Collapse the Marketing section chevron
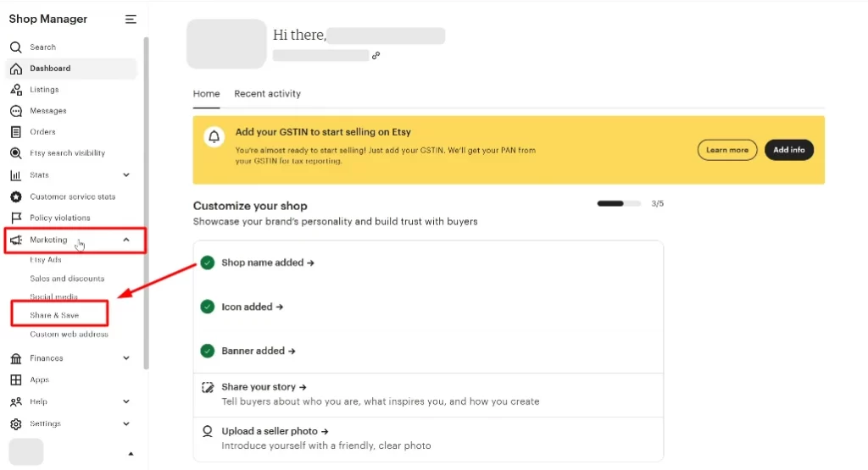Viewport: 868px width, 470px height. 126,240
